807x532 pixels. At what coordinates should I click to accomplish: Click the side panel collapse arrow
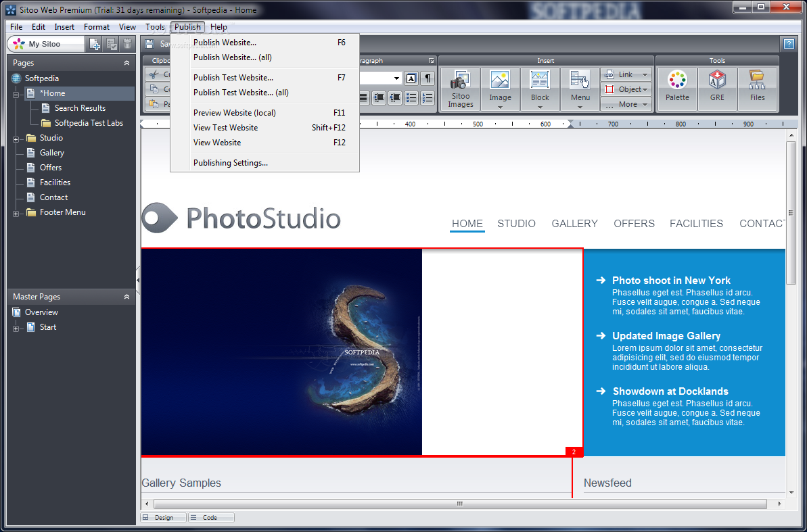click(138, 280)
